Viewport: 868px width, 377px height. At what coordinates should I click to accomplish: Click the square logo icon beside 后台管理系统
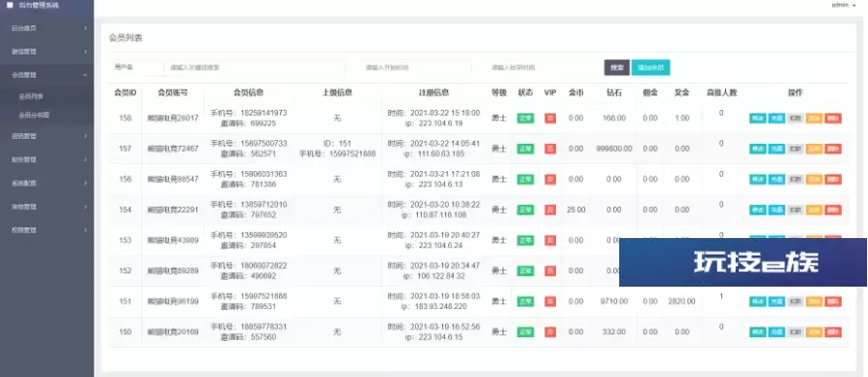10,5
